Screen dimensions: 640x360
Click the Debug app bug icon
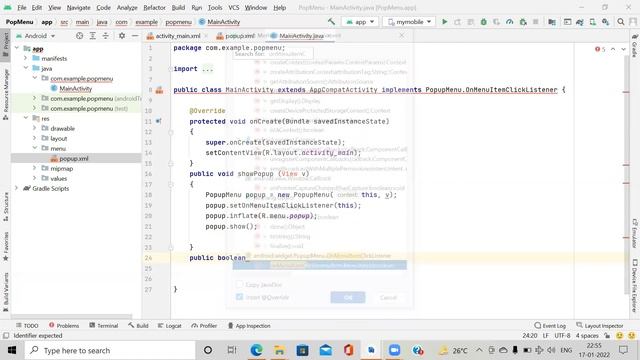pyautogui.click(x=484, y=22)
